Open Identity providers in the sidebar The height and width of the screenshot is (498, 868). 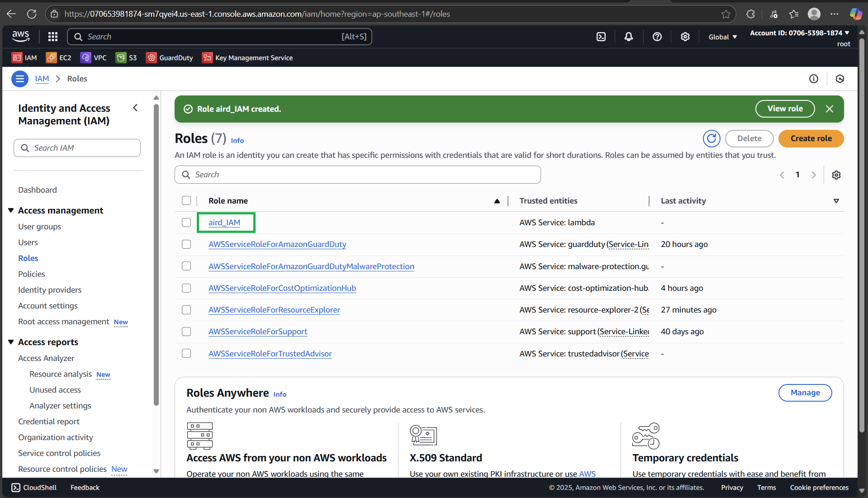tap(50, 290)
